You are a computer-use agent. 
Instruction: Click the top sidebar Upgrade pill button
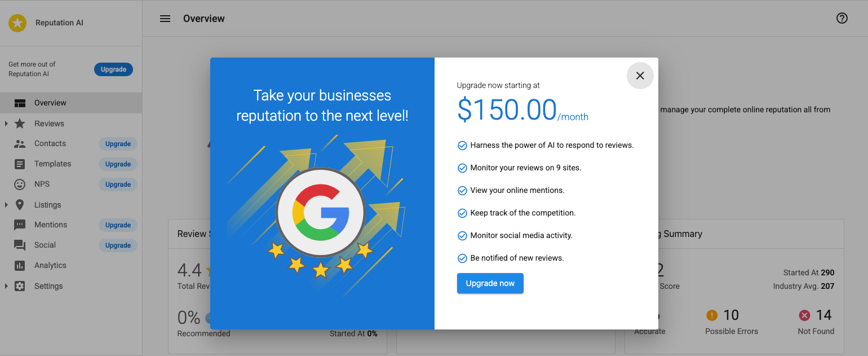click(113, 69)
